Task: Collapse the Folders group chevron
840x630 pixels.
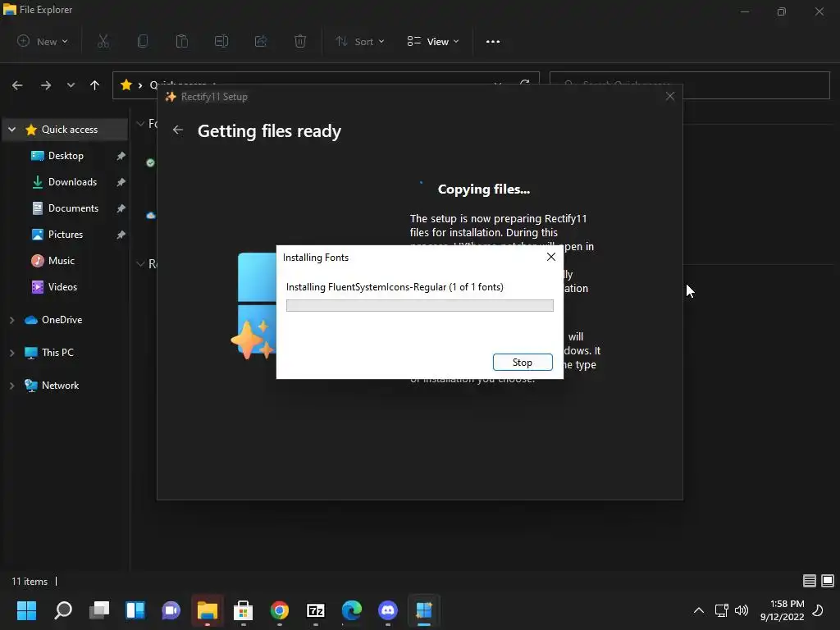Action: (x=140, y=124)
